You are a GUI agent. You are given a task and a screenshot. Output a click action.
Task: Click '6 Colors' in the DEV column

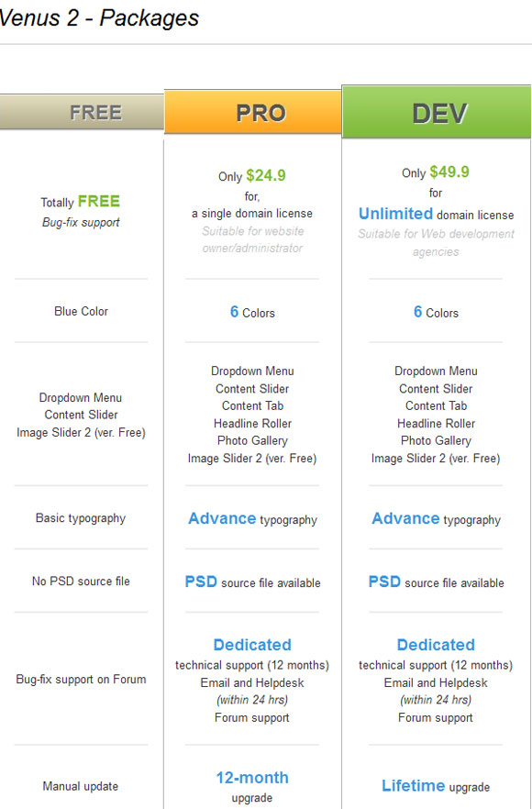tap(436, 312)
